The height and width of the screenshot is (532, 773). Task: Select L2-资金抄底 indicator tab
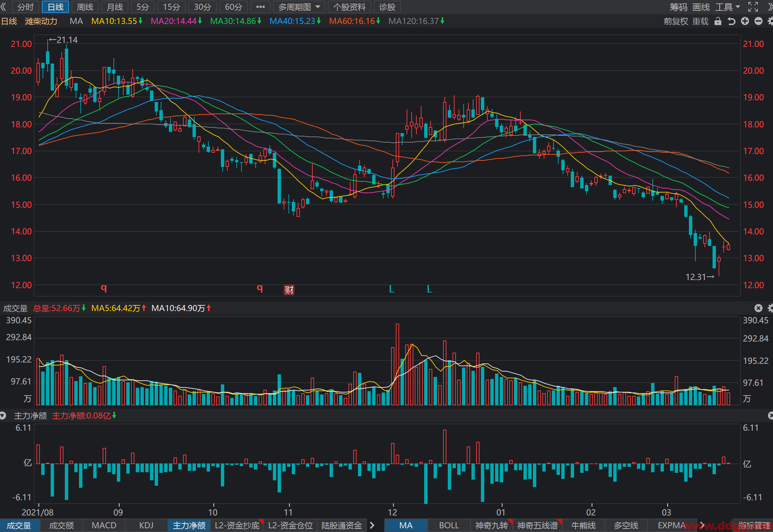coord(237,526)
